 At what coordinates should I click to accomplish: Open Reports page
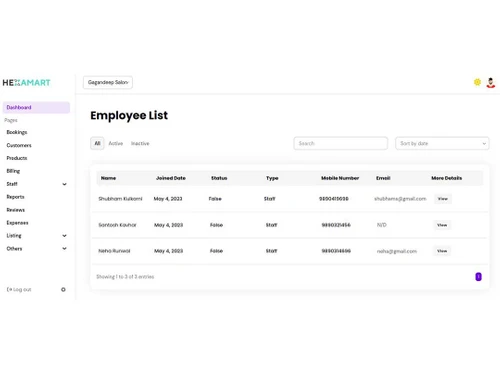(15, 197)
